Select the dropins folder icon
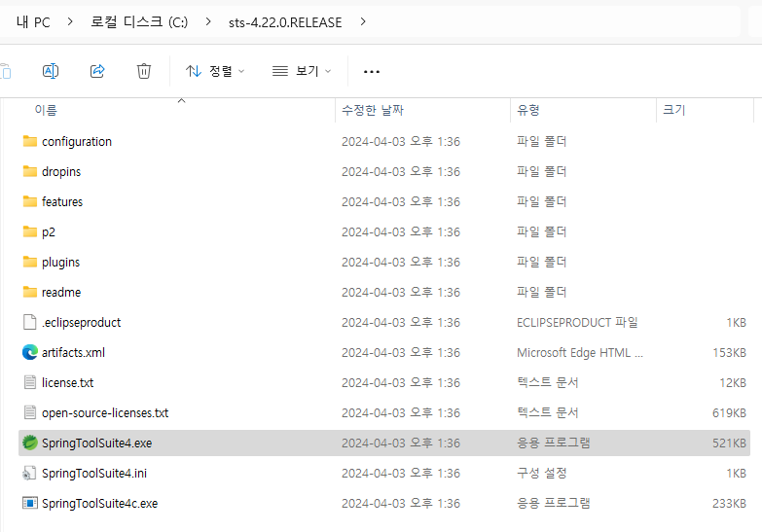Image resolution: width=762 pixels, height=532 pixels. point(29,171)
